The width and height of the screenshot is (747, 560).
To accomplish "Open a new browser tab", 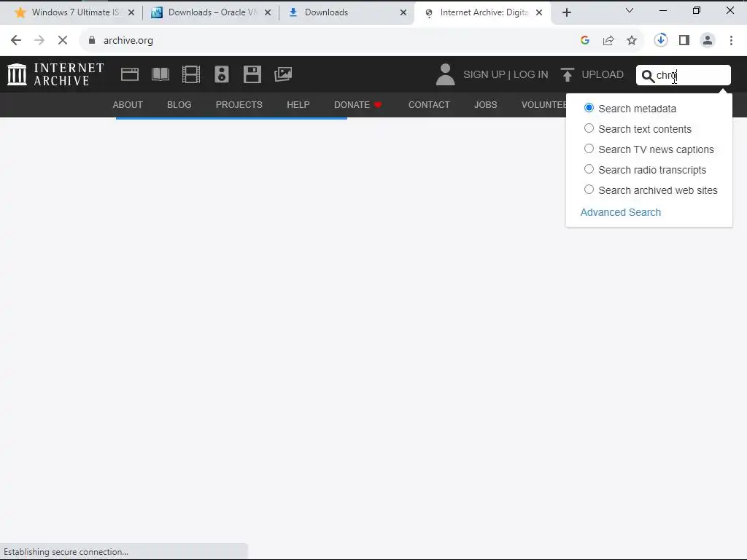I will point(566,13).
